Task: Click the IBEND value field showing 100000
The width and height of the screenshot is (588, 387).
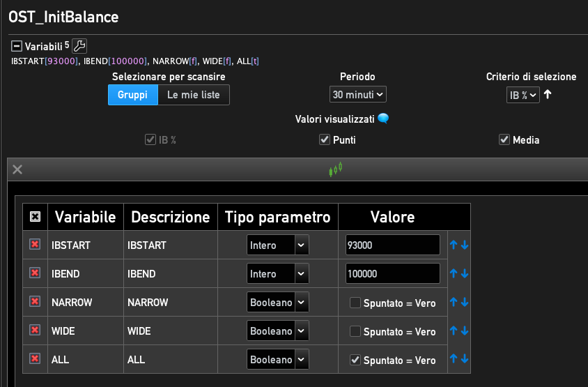Action: (x=392, y=274)
